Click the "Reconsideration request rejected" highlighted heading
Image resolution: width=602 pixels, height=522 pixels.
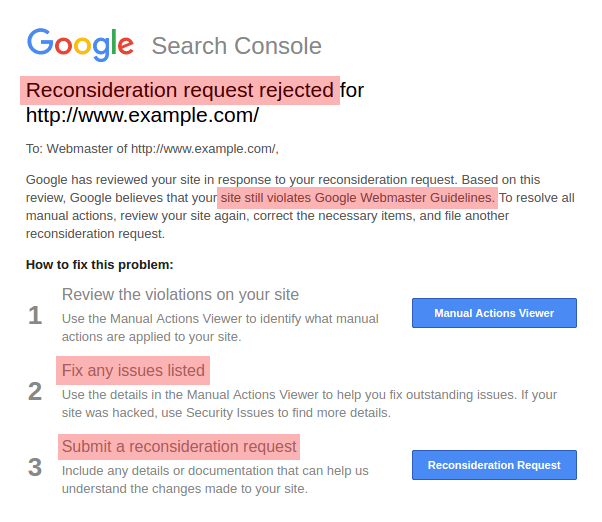pyautogui.click(x=181, y=90)
